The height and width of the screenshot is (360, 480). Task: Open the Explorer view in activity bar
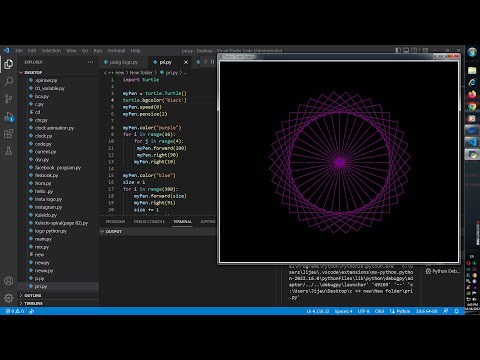[x=9, y=64]
